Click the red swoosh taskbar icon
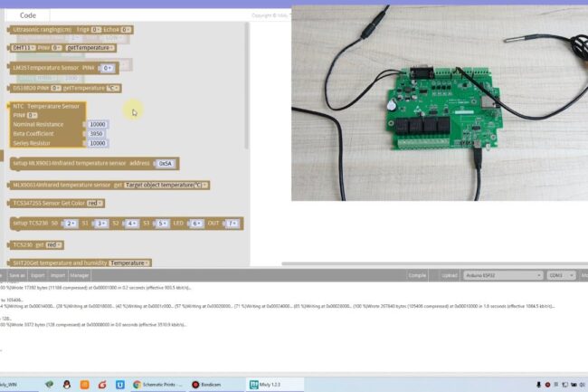588x392 pixels. pyautogui.click(x=101, y=385)
